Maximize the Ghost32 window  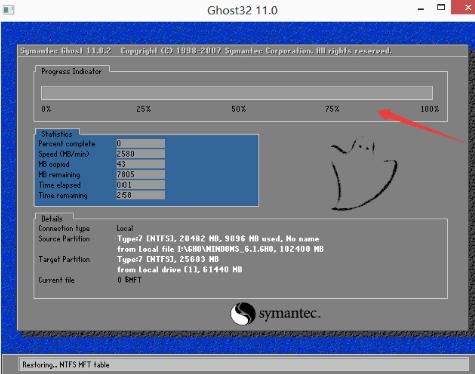click(x=441, y=7)
